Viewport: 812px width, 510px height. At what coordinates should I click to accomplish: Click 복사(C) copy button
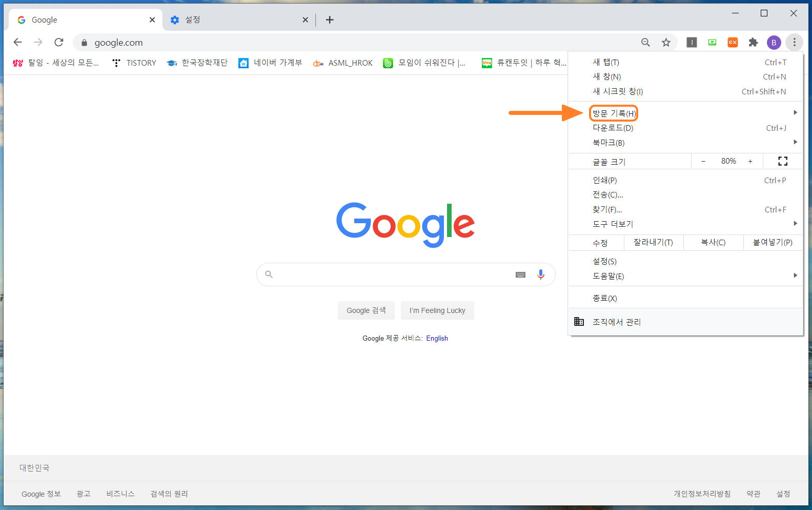[713, 242]
